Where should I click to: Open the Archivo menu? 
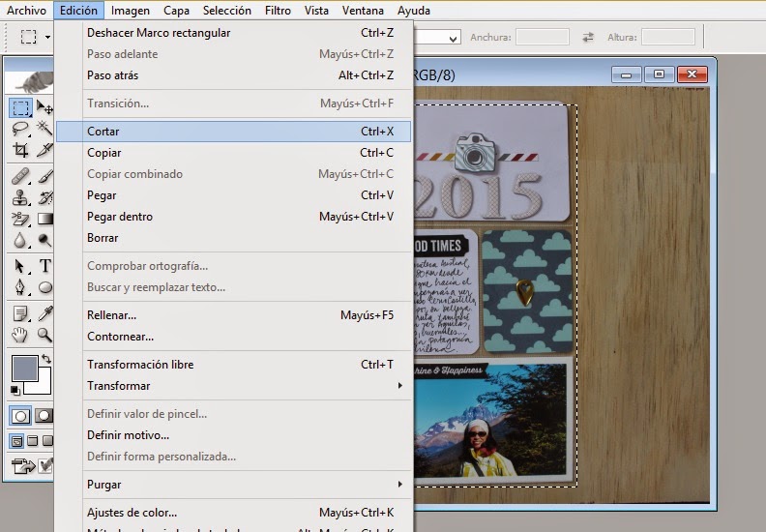[26, 11]
